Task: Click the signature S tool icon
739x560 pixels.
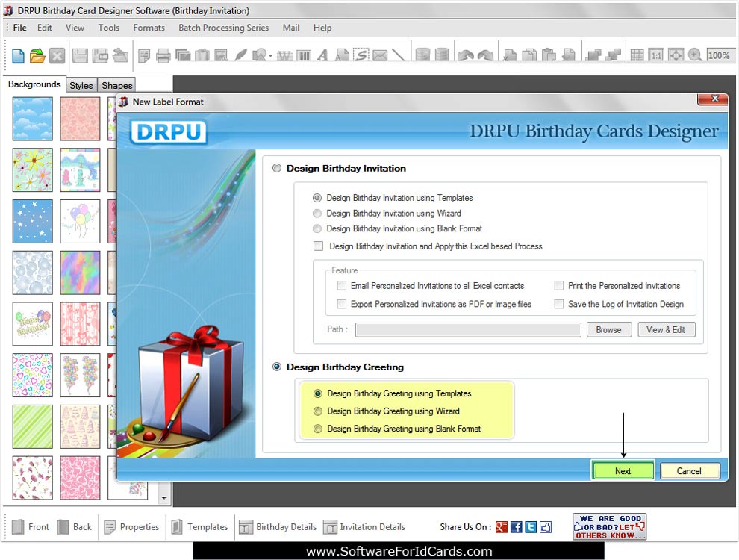Action: pyautogui.click(x=361, y=55)
